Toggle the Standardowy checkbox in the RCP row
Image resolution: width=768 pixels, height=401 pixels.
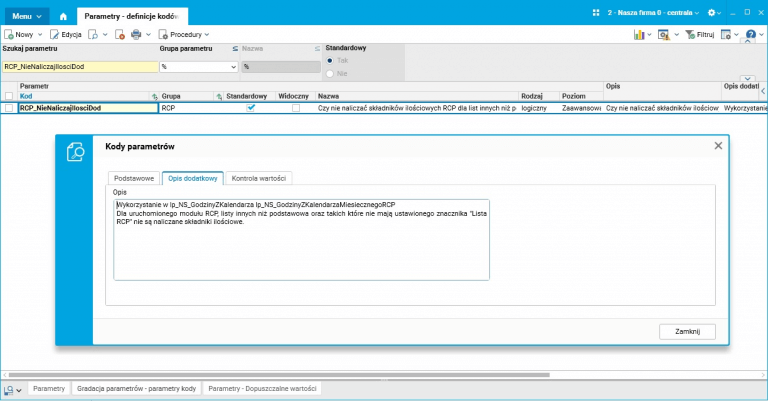[251, 108]
